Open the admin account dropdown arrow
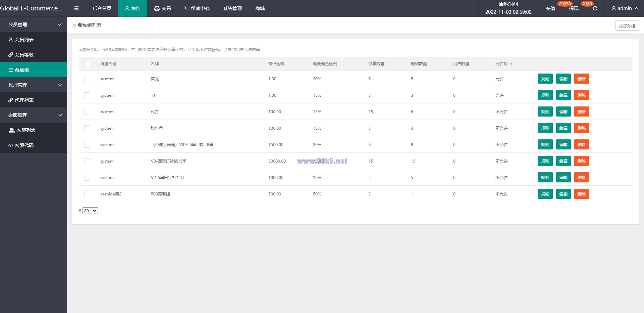This screenshot has width=644, height=313. pyautogui.click(x=636, y=8)
